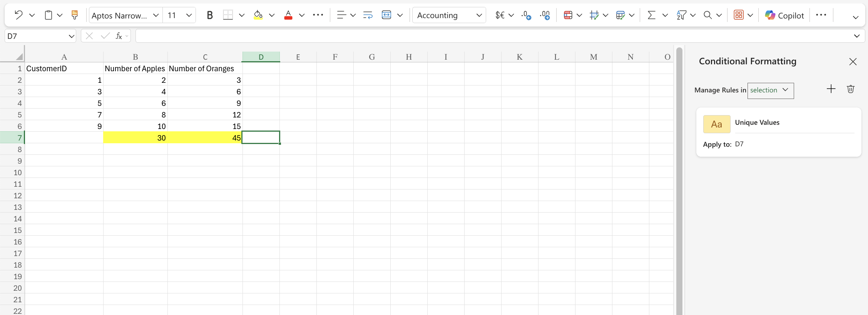Close the Conditional Formatting pane

click(853, 62)
